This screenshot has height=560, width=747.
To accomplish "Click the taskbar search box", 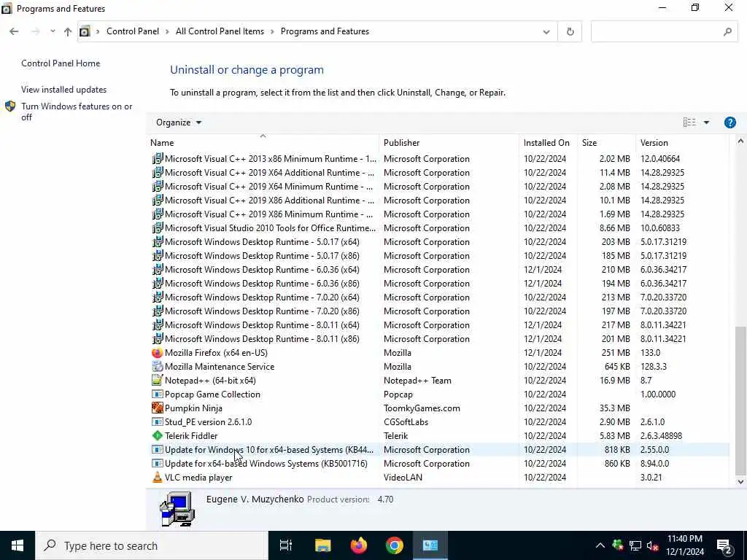I will pyautogui.click(x=152, y=545).
